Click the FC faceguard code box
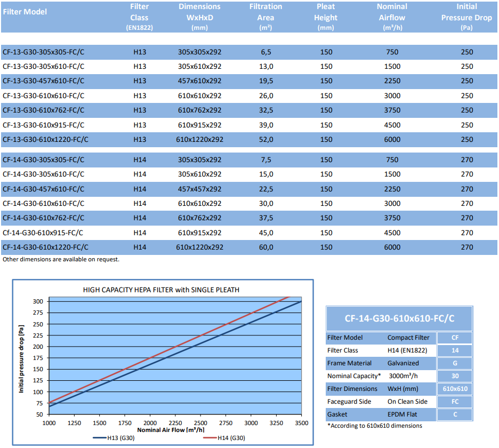499x448 pixels. coord(455,402)
